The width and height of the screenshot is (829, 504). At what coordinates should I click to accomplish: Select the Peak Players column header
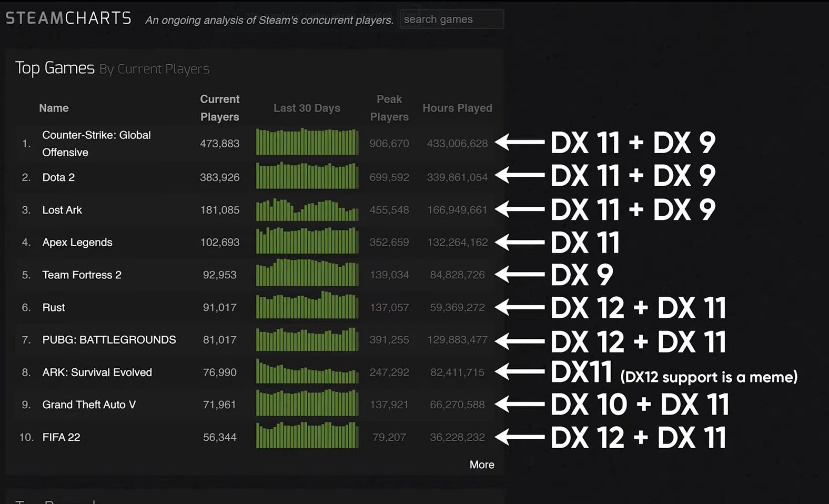(x=389, y=108)
